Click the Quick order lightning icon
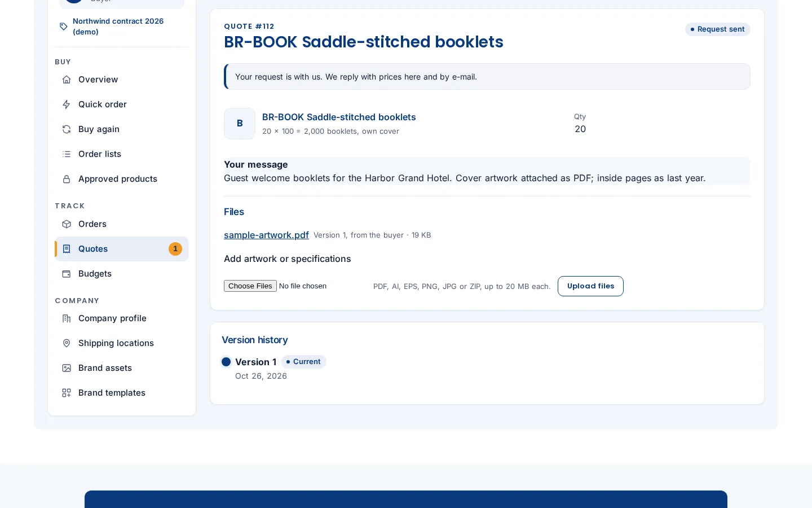 click(67, 104)
